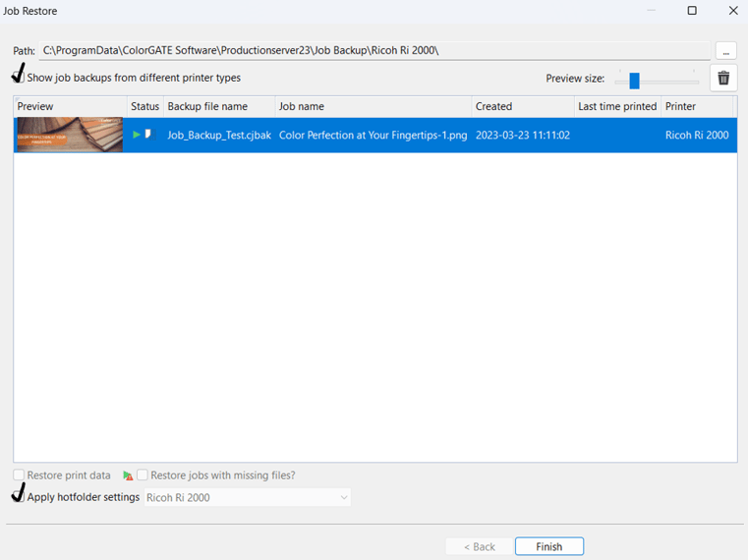Maximize the Job Restore window
This screenshot has width=748, height=560.
(x=692, y=11)
